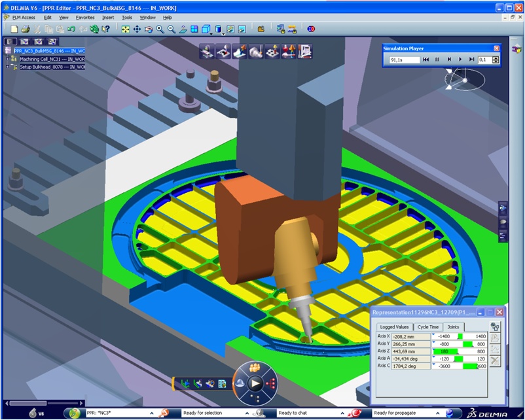Click the simulation time field showing 91,1s
The image size is (525, 420).
[404, 60]
